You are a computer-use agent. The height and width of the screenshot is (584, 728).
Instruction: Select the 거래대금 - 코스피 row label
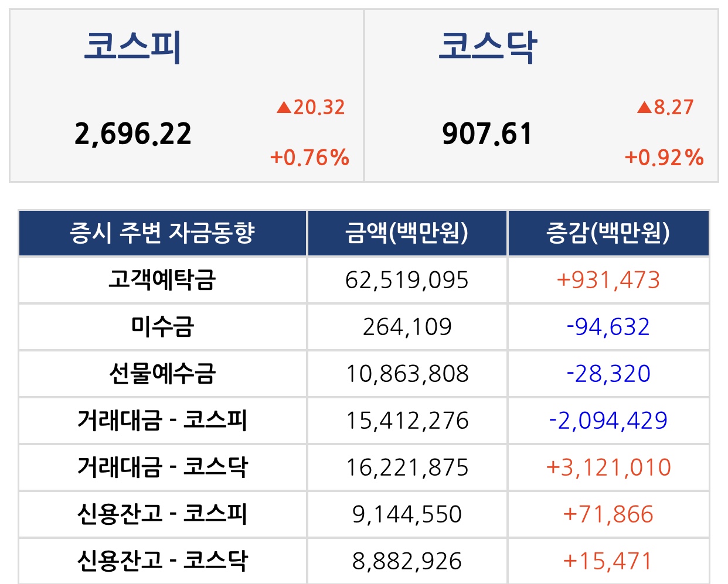click(162, 420)
